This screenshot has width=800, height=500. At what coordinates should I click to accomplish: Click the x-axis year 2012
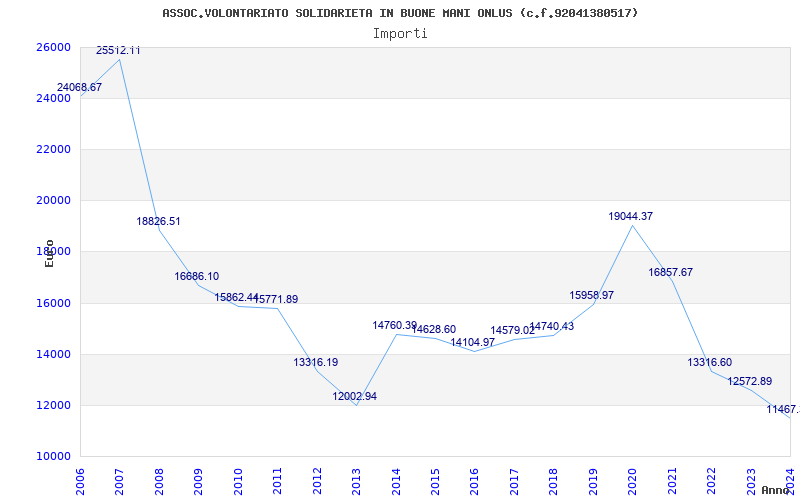click(317, 481)
